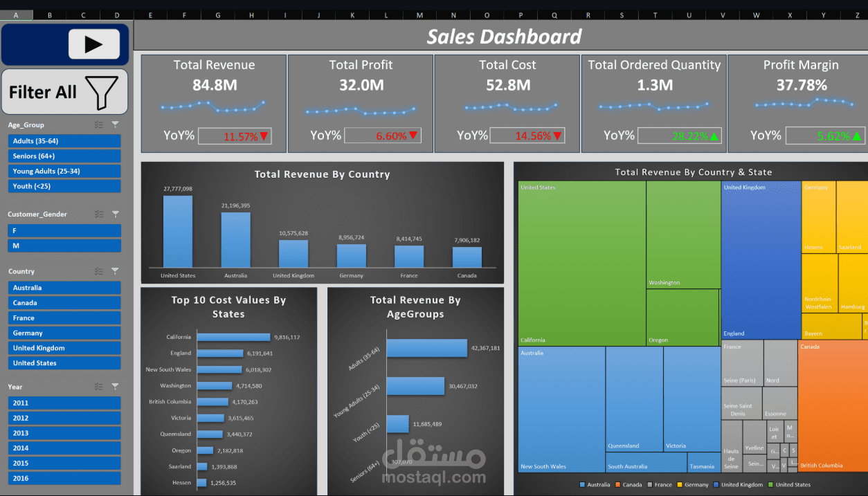Filter by country Australia
Screen dimensions: 868x496
[64, 288]
